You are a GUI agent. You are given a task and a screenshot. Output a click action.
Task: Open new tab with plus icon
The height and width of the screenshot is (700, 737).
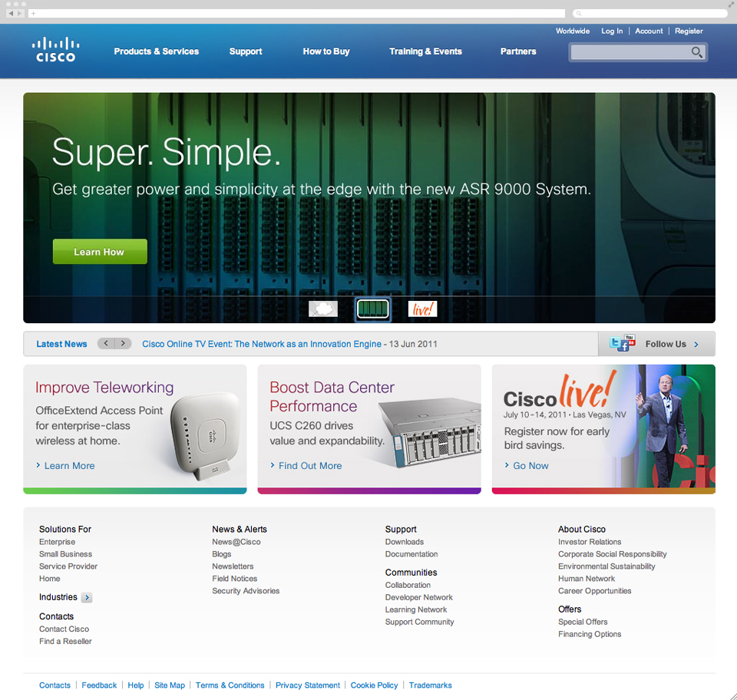(33, 13)
